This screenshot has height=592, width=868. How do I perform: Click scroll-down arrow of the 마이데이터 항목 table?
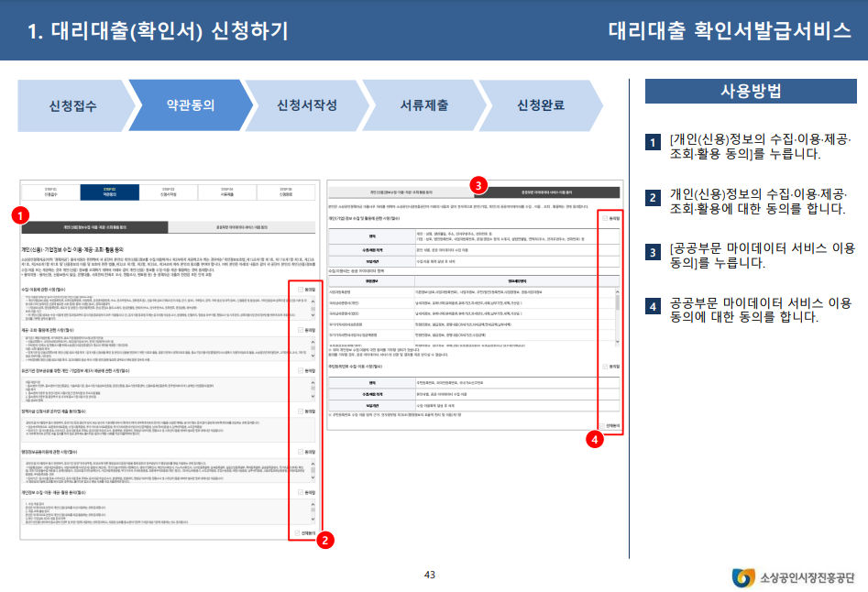(617, 342)
